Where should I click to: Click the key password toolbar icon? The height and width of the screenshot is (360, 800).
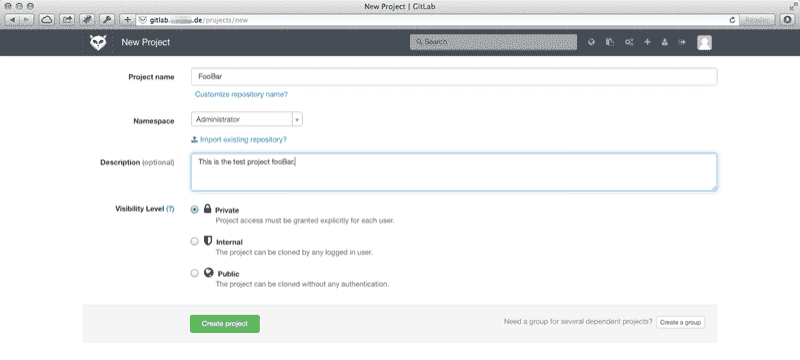pyautogui.click(x=107, y=20)
